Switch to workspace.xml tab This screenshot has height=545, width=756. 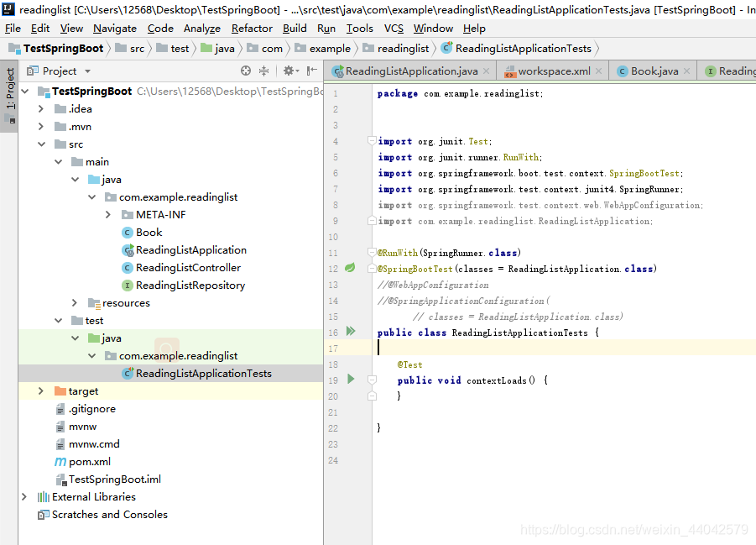click(554, 71)
